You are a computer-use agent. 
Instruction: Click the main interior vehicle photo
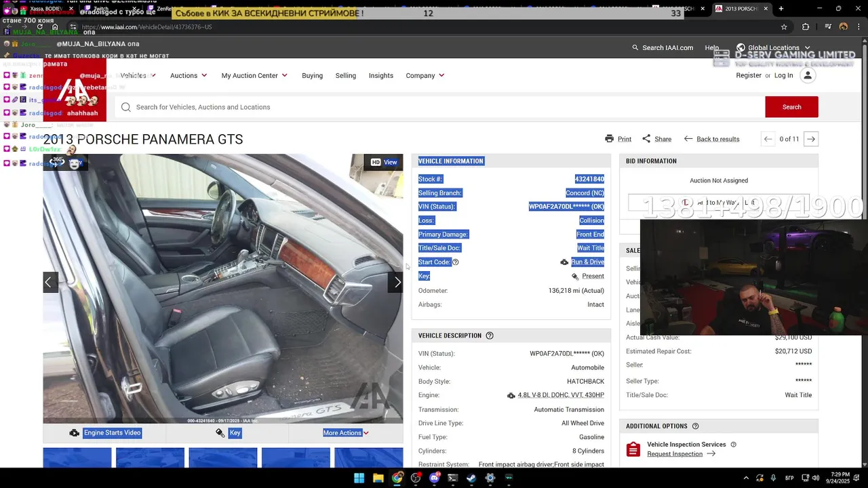click(x=222, y=288)
